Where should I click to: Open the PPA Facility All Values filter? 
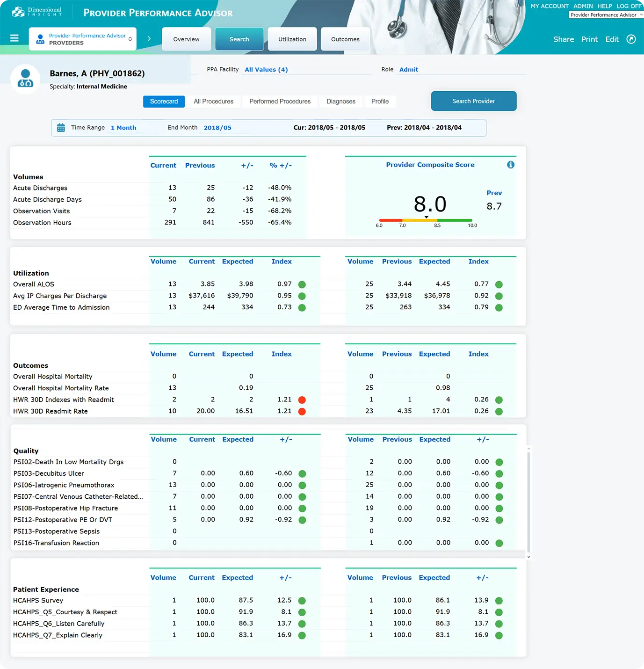(266, 70)
